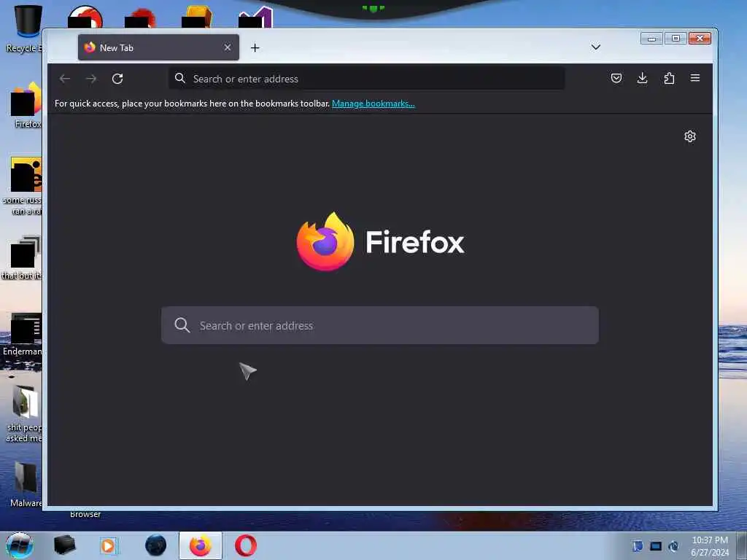Click the search magnifier in address bar
The width and height of the screenshot is (747, 560).
pyautogui.click(x=179, y=78)
